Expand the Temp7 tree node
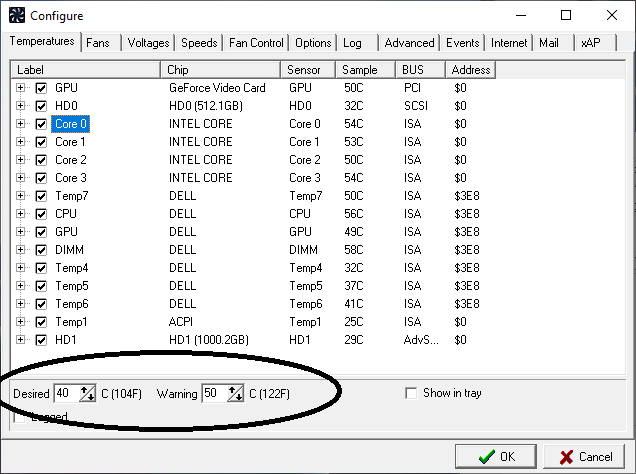Viewport: 636px width, 474px height. [21, 196]
